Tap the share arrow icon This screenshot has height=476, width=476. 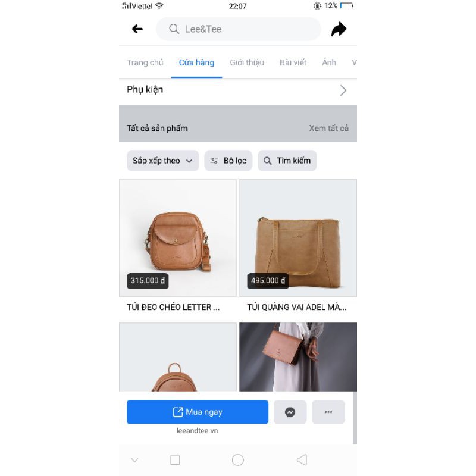(x=339, y=29)
